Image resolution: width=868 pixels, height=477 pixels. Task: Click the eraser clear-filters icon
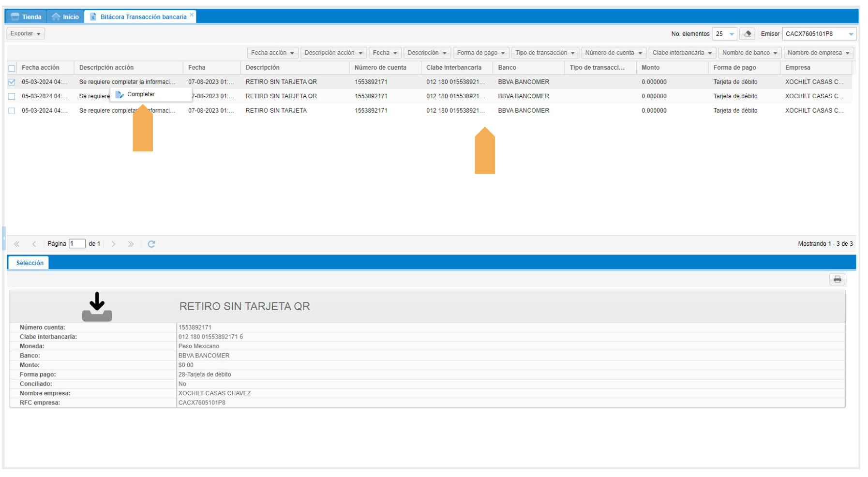tap(748, 34)
